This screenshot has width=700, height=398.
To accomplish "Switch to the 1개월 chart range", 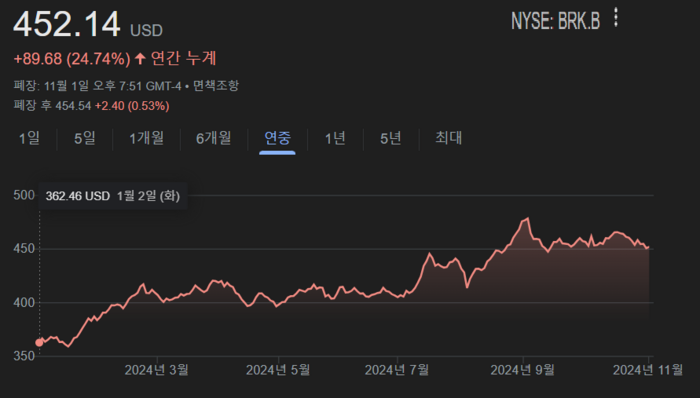I will [146, 138].
